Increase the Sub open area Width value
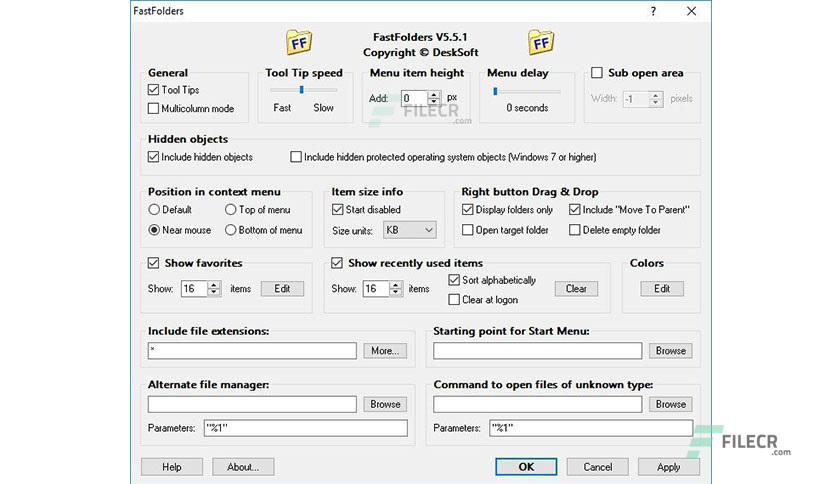 (x=656, y=95)
